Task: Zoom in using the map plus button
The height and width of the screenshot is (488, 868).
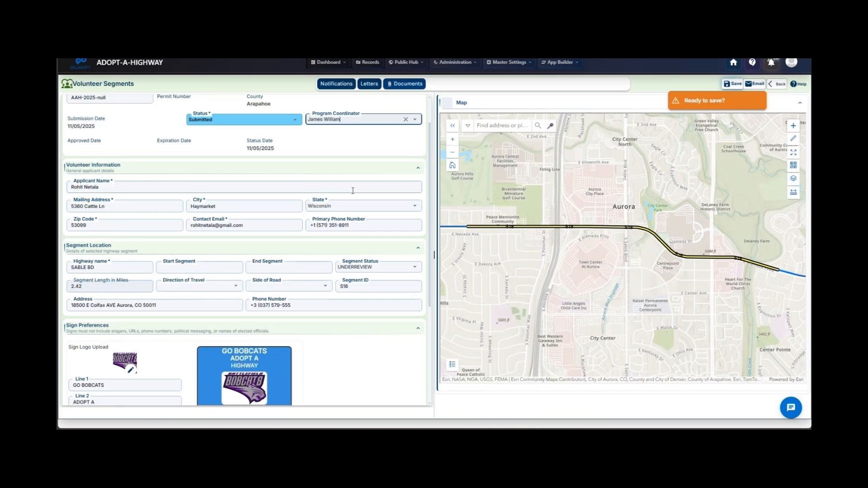Action: click(452, 139)
